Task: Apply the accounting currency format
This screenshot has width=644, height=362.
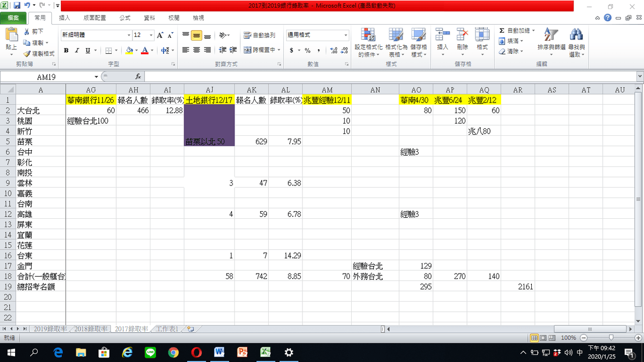Action: (292, 50)
